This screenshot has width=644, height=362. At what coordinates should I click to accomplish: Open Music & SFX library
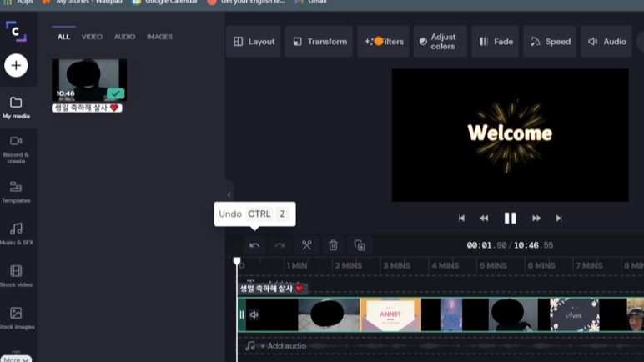[x=16, y=234]
